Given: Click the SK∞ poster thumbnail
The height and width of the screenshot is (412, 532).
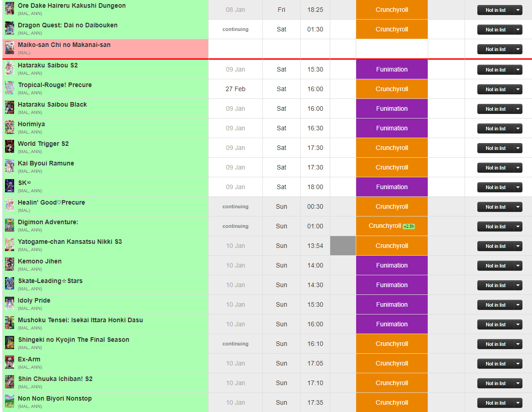Looking at the screenshot, I should [10, 186].
